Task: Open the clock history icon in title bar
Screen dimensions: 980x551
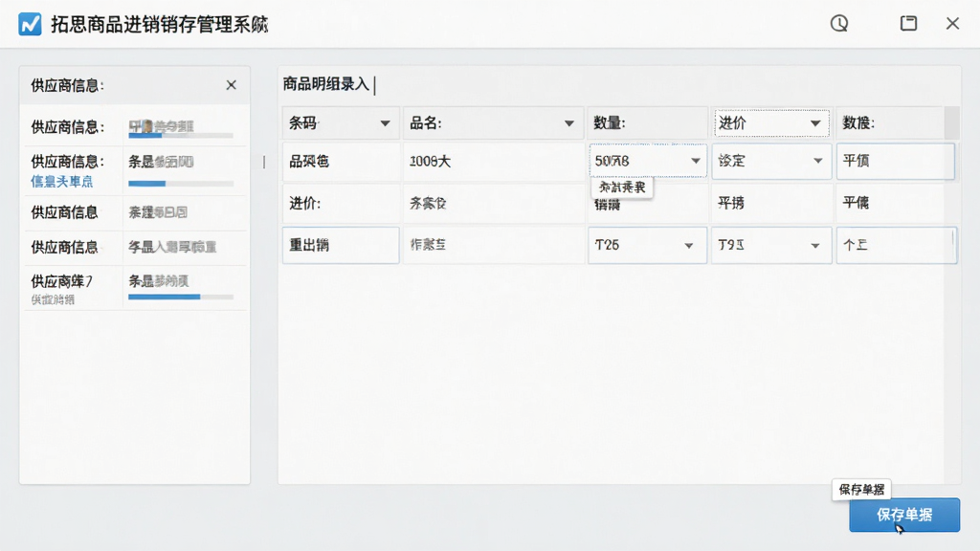Action: click(x=838, y=24)
